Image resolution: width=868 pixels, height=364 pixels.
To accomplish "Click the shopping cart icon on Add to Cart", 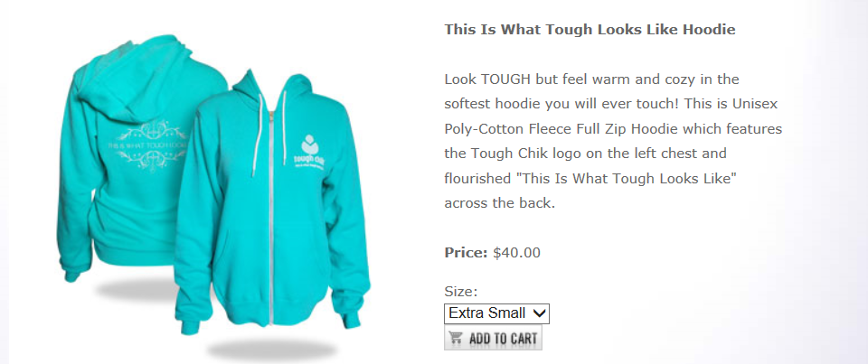I will (456, 338).
